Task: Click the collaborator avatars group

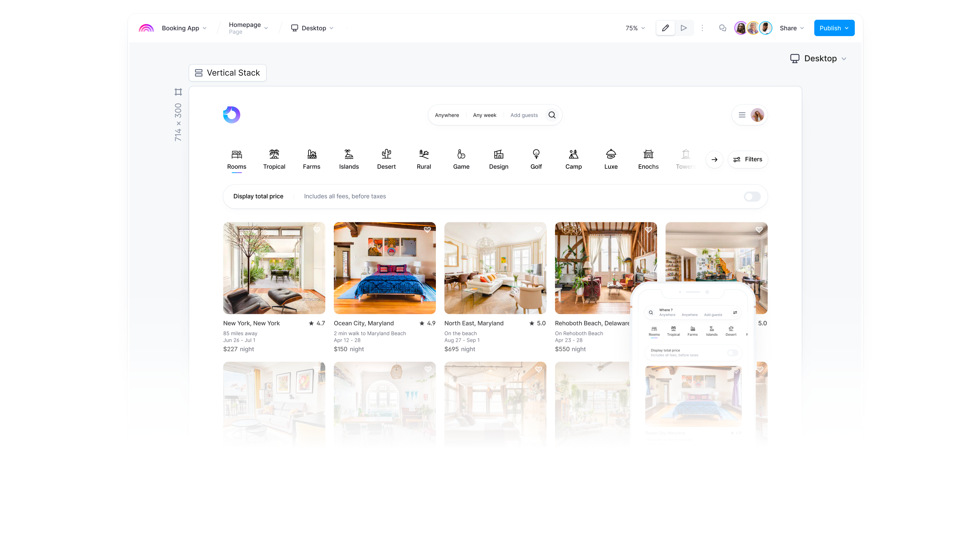Action: tap(753, 28)
